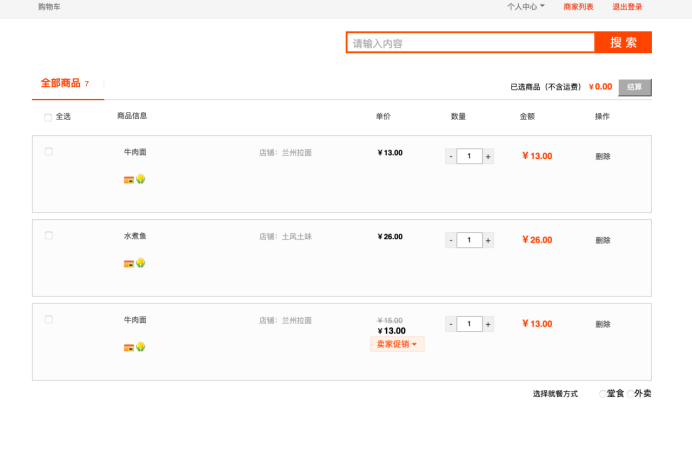Image resolution: width=692 pixels, height=465 pixels.
Task: Decrease quantity of 水煮鱼 with minus
Action: coord(451,240)
